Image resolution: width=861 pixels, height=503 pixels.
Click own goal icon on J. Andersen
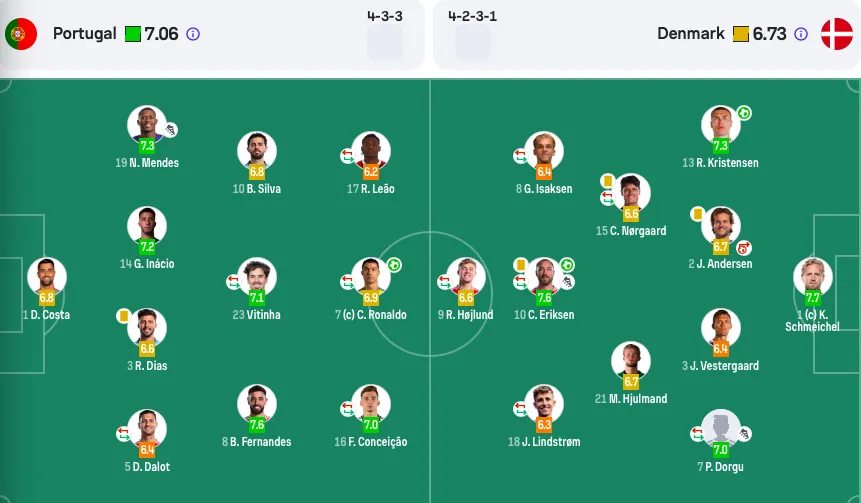pos(743,248)
